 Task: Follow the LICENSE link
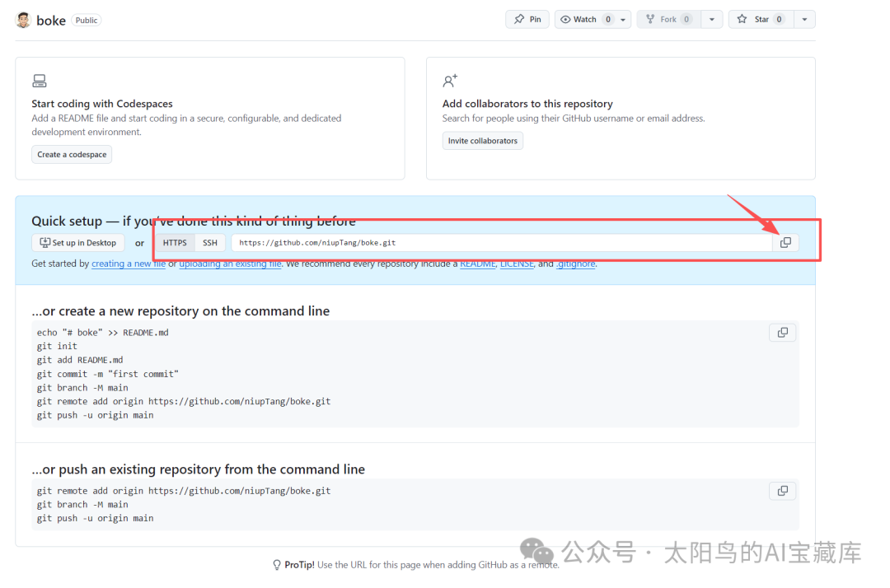(517, 264)
